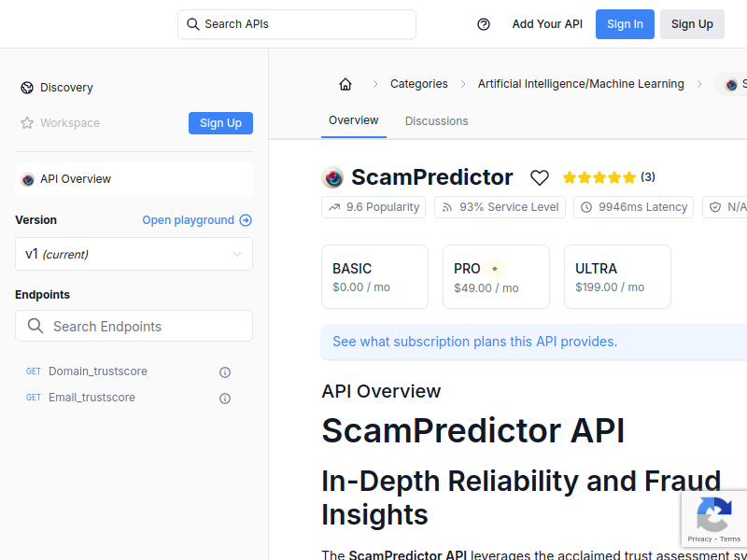Click the help question mark icon
Screen dimensions: 747x560
[483, 24]
